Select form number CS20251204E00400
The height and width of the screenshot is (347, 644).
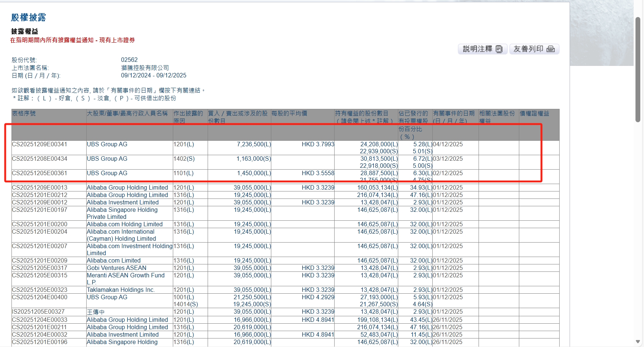pyautogui.click(x=40, y=297)
